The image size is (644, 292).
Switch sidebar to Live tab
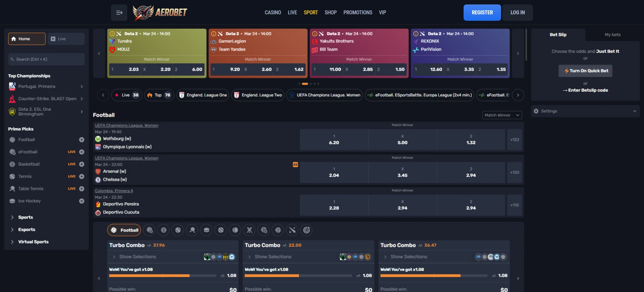66,39
